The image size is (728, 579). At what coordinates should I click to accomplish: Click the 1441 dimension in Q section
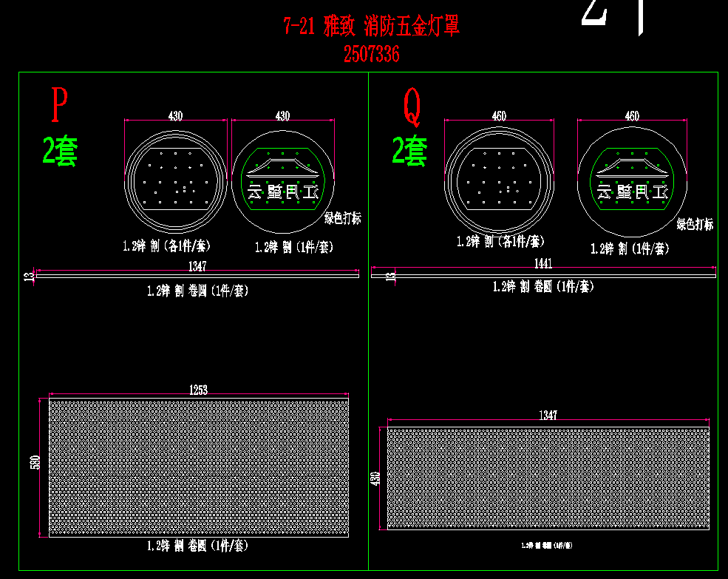point(542,263)
